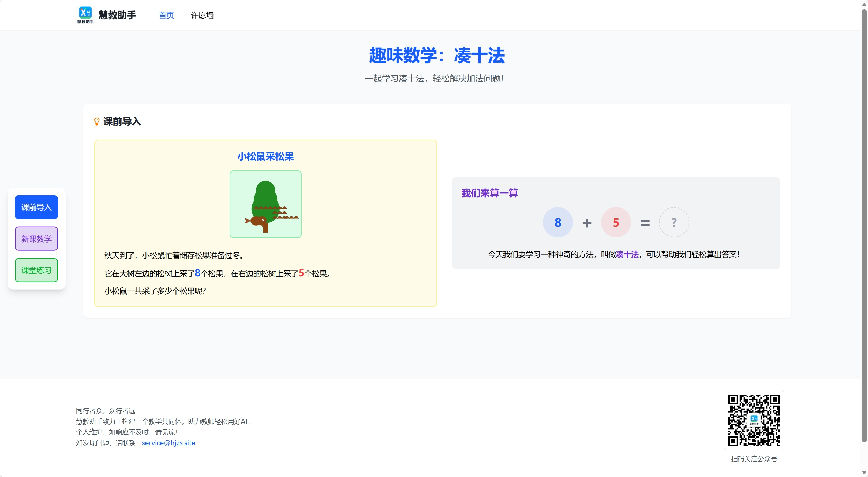Click the blue 8 in the story text
This screenshot has height=477, width=868.
click(x=197, y=273)
